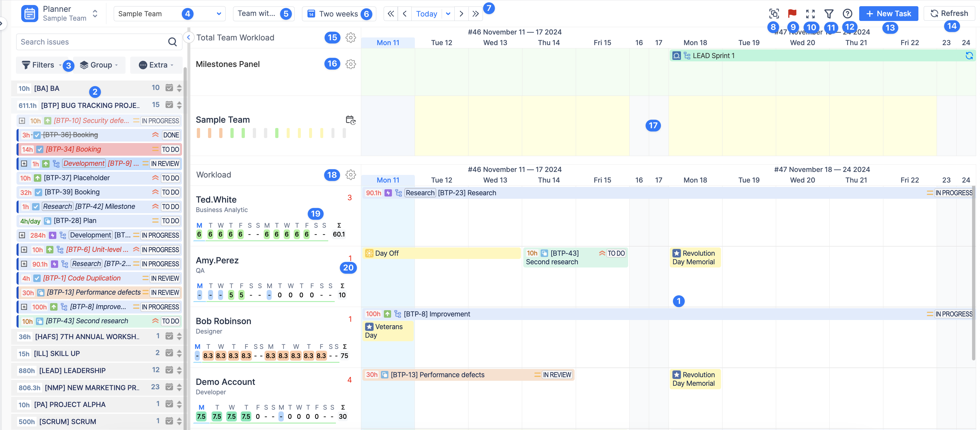
Task: Click the red flag milestones icon
Action: coord(792,14)
